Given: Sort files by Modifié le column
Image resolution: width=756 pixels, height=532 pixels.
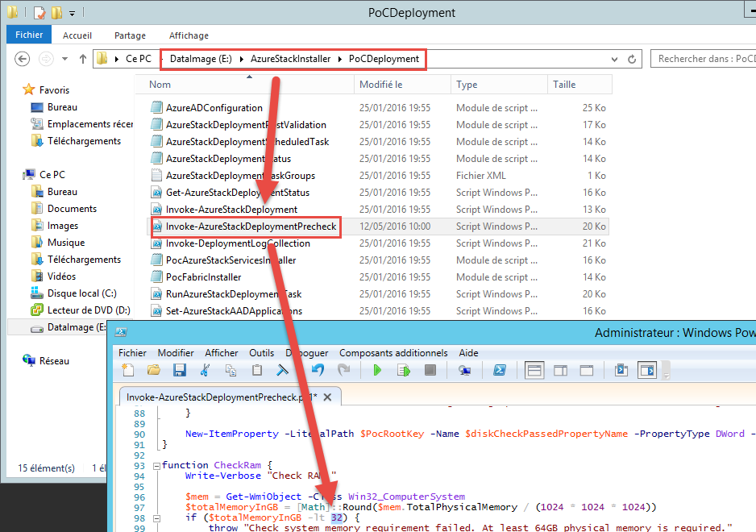Looking at the screenshot, I should [403, 85].
